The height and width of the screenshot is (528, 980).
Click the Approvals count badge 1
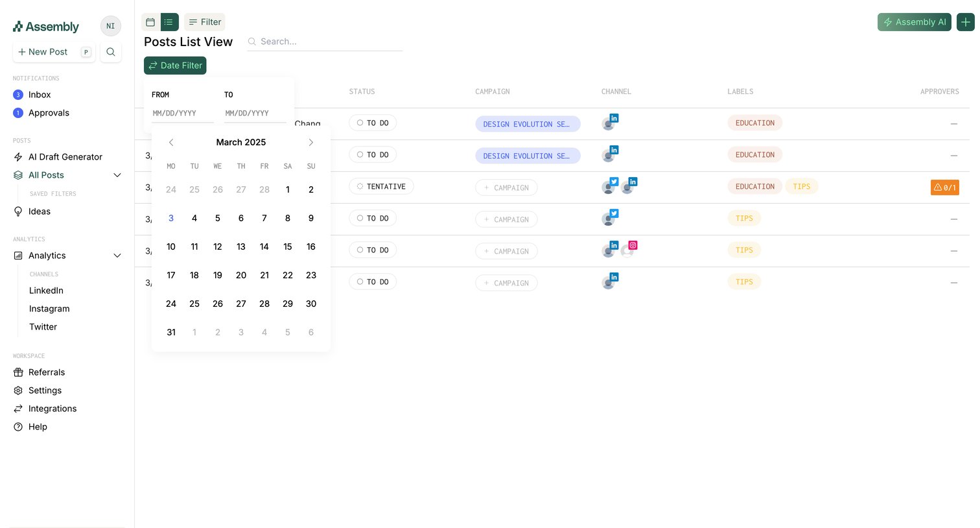[x=18, y=113]
